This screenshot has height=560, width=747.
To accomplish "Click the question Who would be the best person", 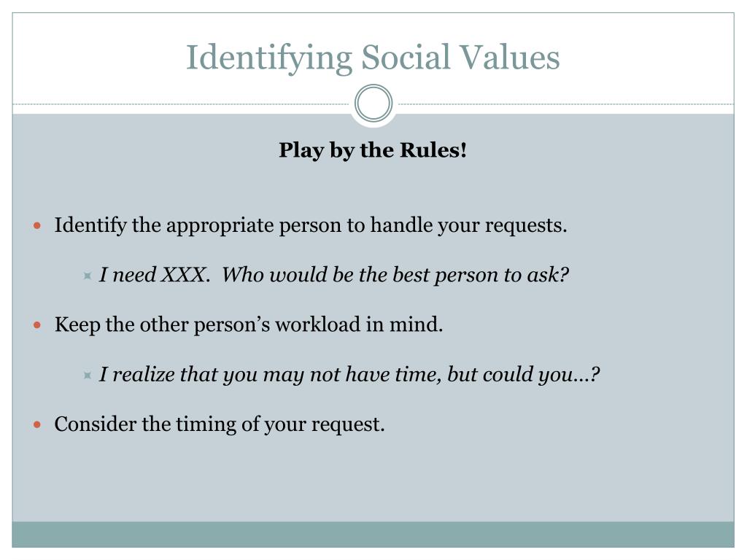I will (395, 275).
